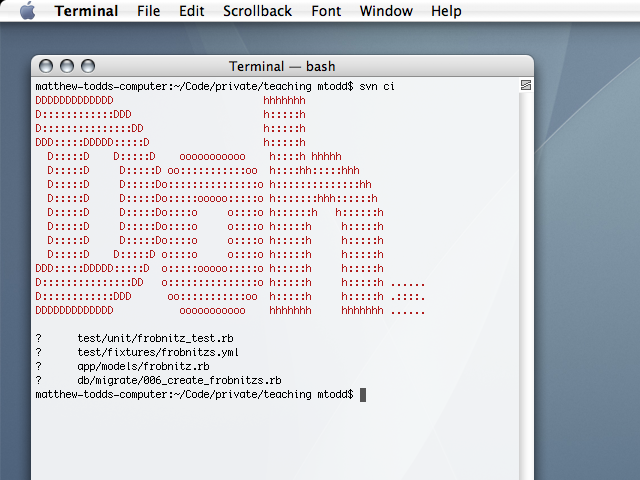
Task: Click the split-pane icon above the scrollbar
Action: [x=526, y=85]
